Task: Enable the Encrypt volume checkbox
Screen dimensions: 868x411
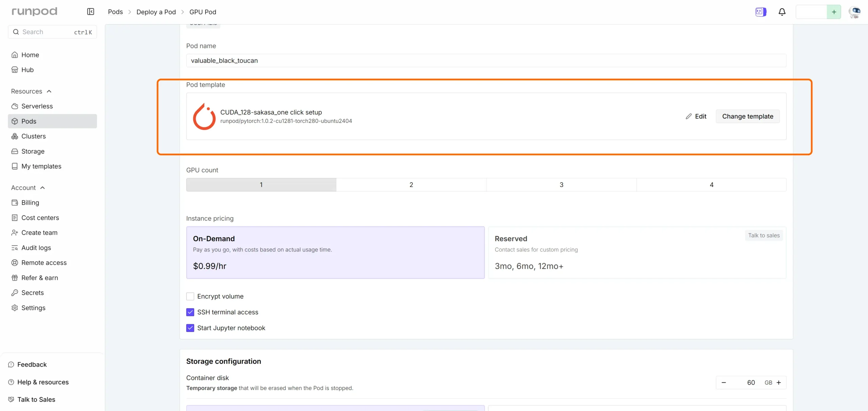Action: pyautogui.click(x=190, y=296)
